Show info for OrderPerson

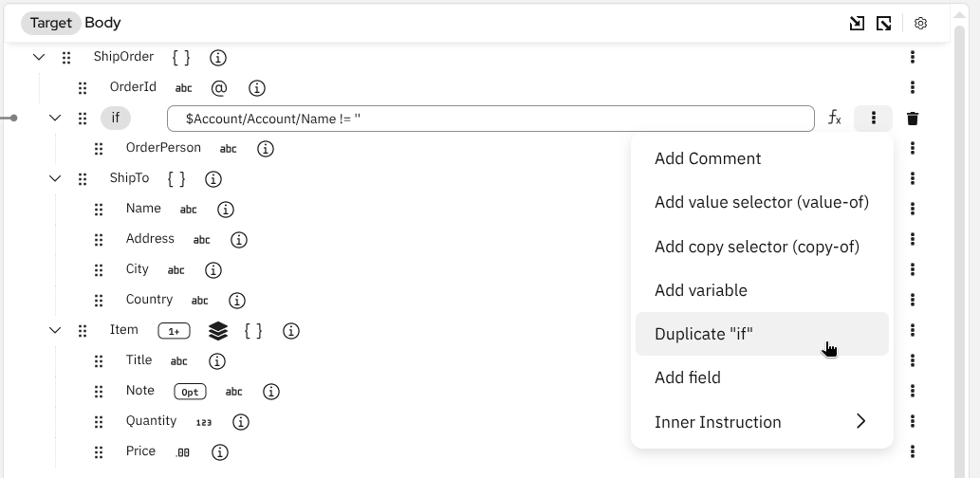click(x=266, y=149)
